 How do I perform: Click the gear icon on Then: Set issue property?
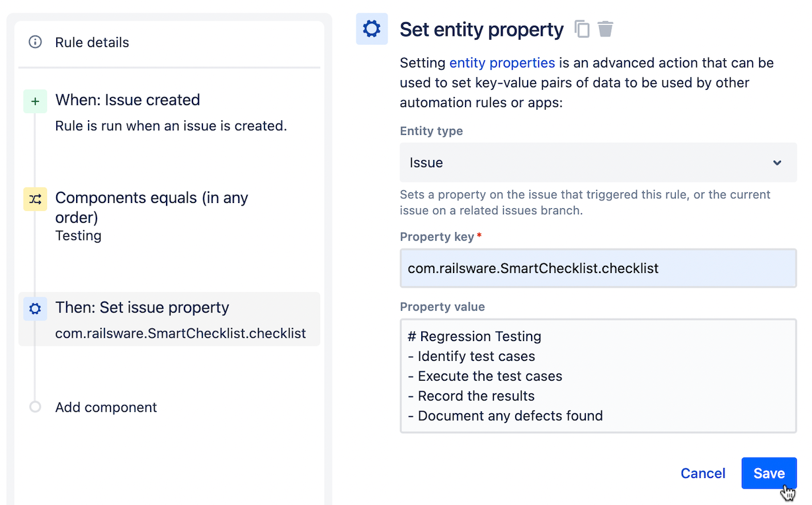34,308
